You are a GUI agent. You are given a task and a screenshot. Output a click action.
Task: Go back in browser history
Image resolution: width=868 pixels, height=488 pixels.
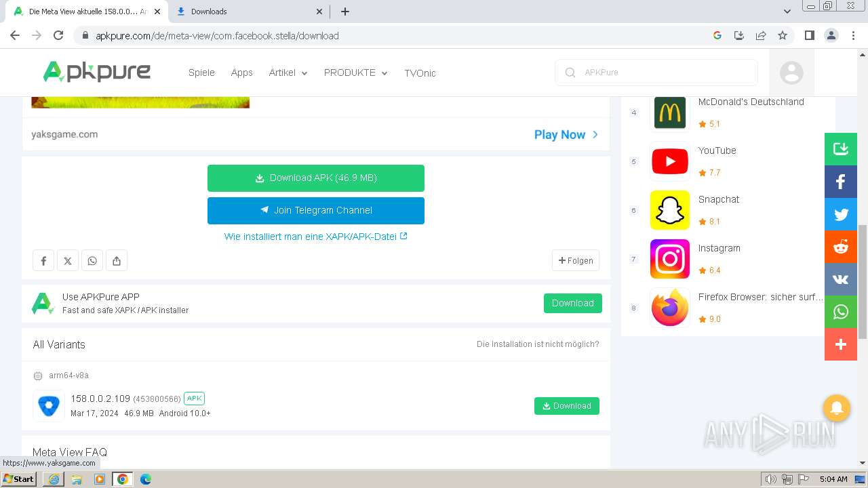(15, 35)
